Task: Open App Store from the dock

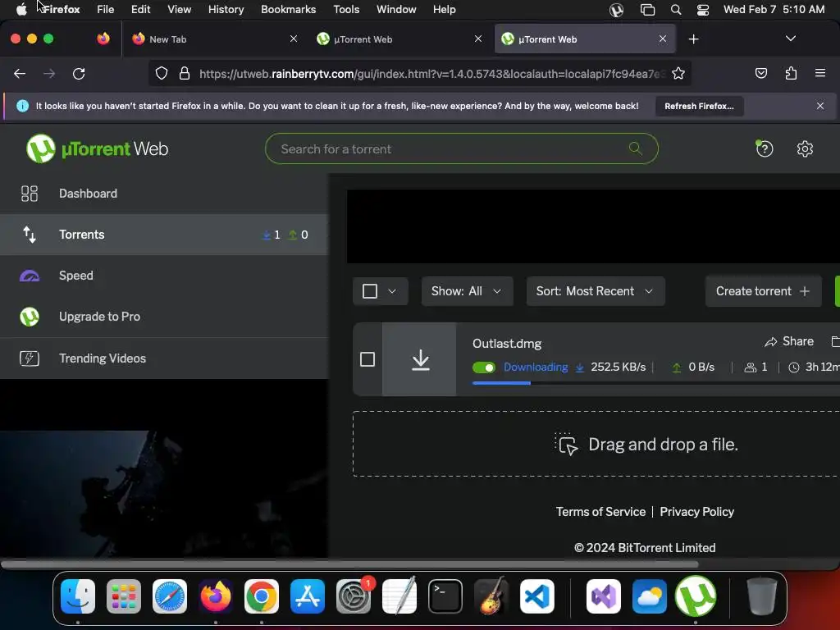Action: pyautogui.click(x=308, y=596)
